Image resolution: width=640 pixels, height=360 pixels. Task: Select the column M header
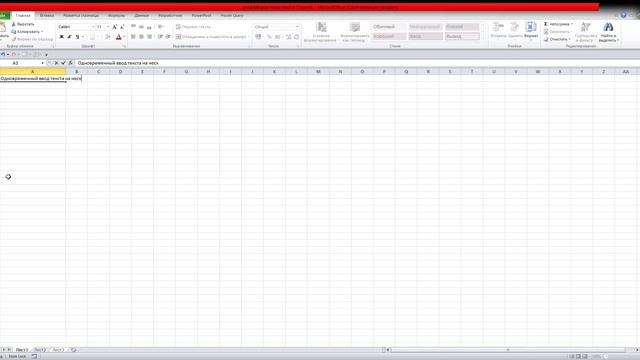(318, 71)
